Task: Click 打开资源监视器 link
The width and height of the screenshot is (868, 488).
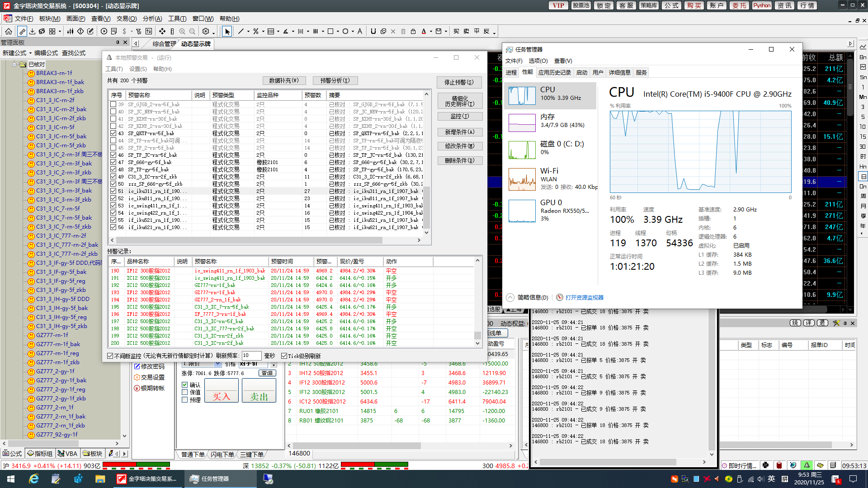Action: (584, 297)
